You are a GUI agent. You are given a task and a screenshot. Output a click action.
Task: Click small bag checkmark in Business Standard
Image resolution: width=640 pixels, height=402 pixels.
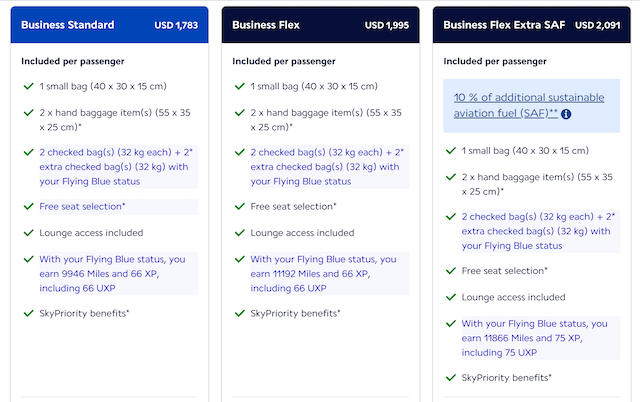(28, 87)
